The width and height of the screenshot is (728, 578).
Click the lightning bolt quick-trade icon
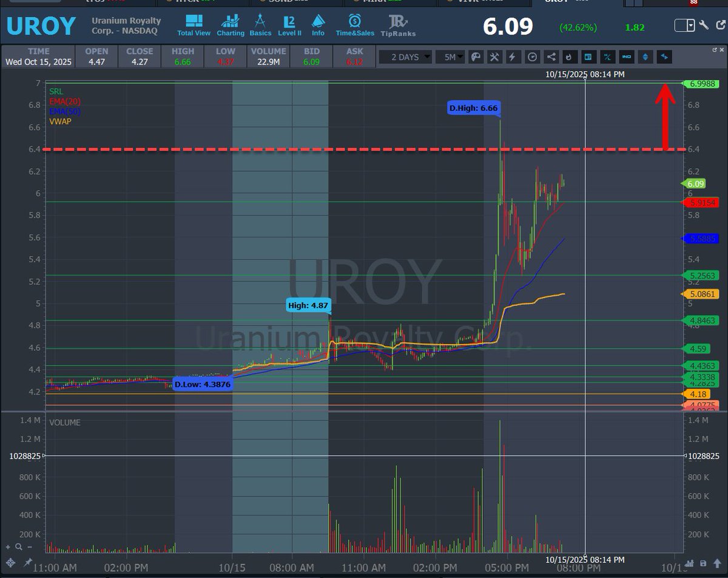pyautogui.click(x=513, y=57)
